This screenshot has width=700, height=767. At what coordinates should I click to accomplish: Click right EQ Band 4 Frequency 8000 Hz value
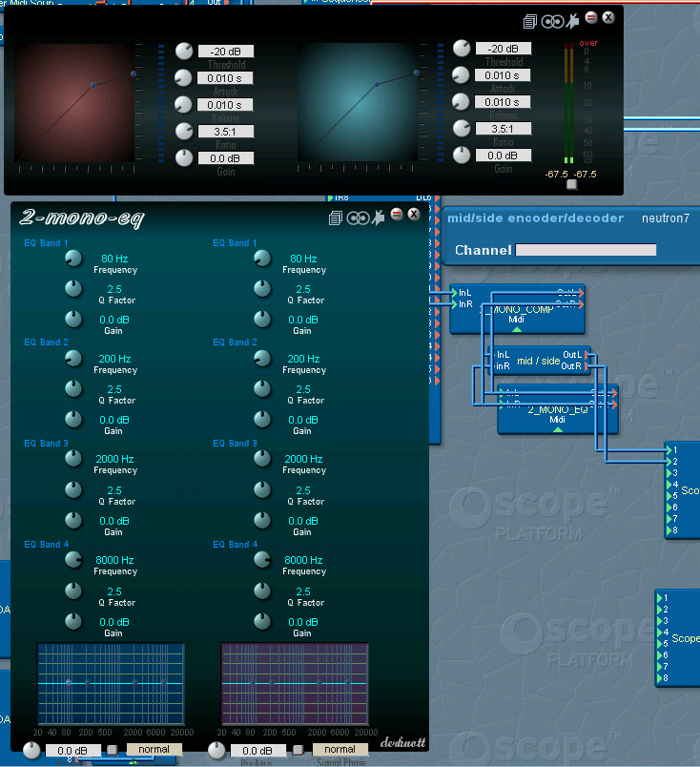point(303,560)
